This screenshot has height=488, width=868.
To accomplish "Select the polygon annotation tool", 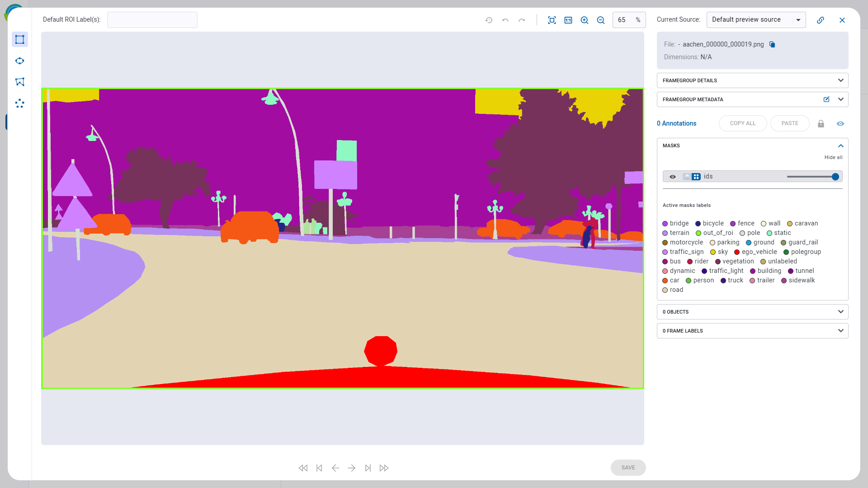I will coord(19,82).
